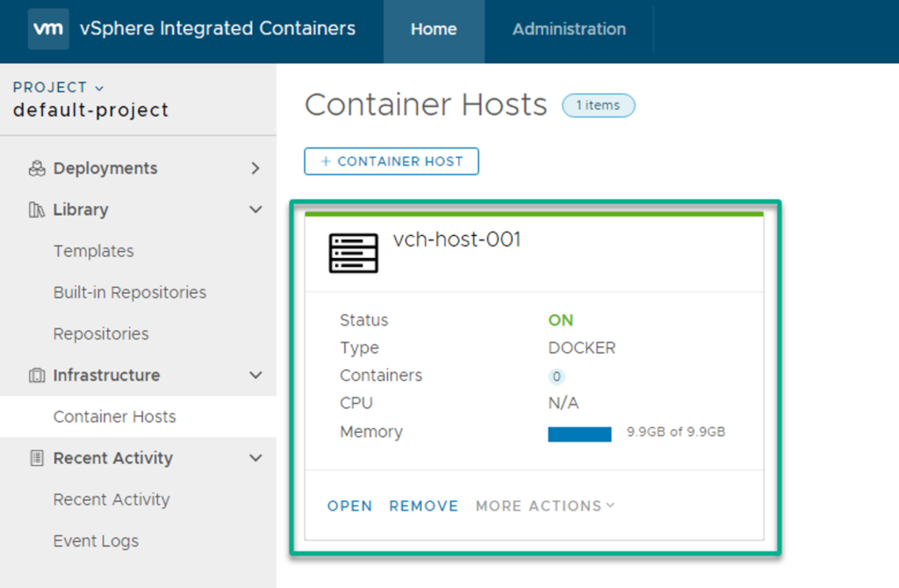
Task: Click the Recent Activity log icon
Action: (37, 458)
